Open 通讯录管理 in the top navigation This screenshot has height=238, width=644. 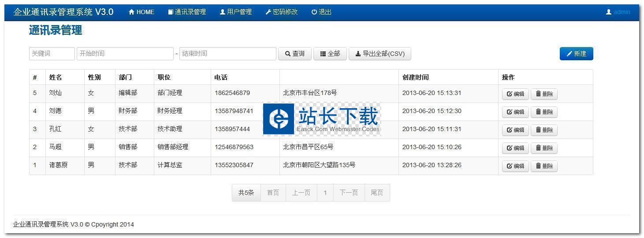tap(187, 12)
